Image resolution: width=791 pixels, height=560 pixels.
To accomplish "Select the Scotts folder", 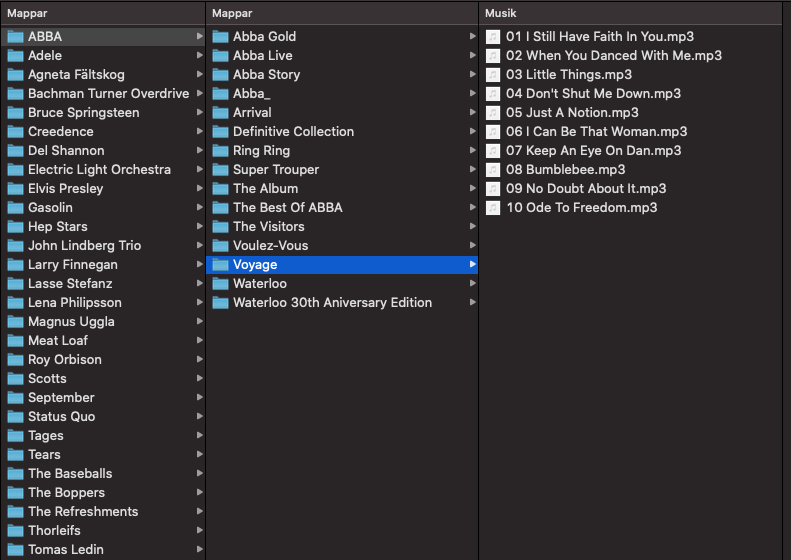I will pyautogui.click(x=103, y=378).
